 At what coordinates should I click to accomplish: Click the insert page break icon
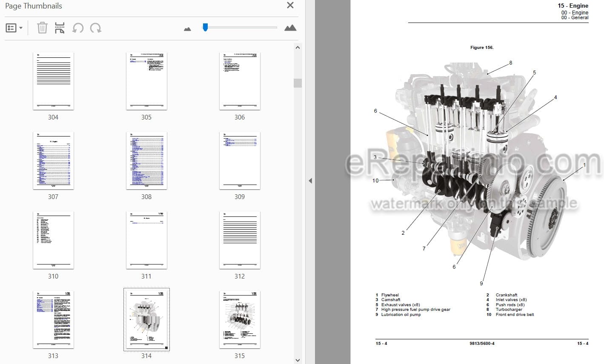coord(60,28)
